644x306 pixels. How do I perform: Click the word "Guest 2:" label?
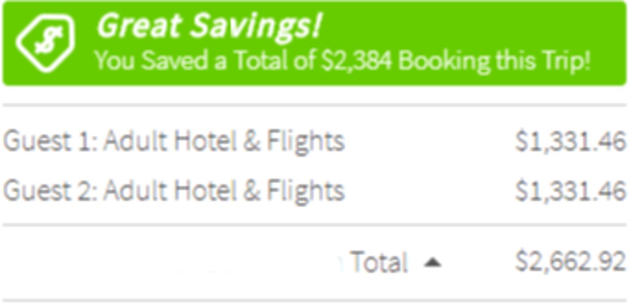pos(50,191)
